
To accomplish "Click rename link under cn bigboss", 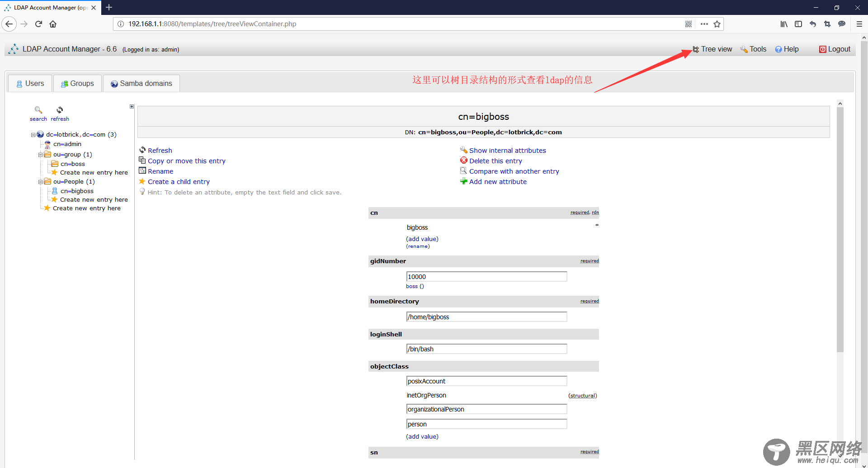I will click(x=418, y=246).
